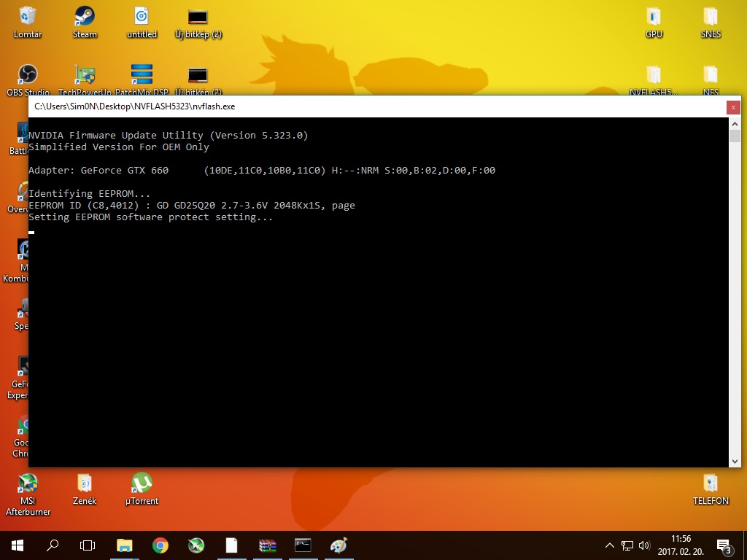Click console scrollbar up arrow

pos(735,124)
